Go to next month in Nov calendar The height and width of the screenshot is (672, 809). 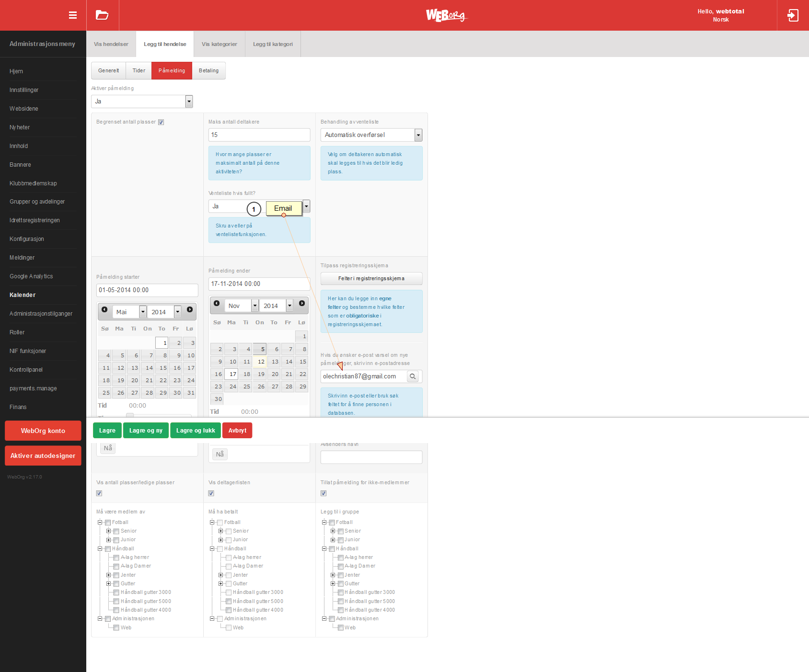tap(302, 303)
